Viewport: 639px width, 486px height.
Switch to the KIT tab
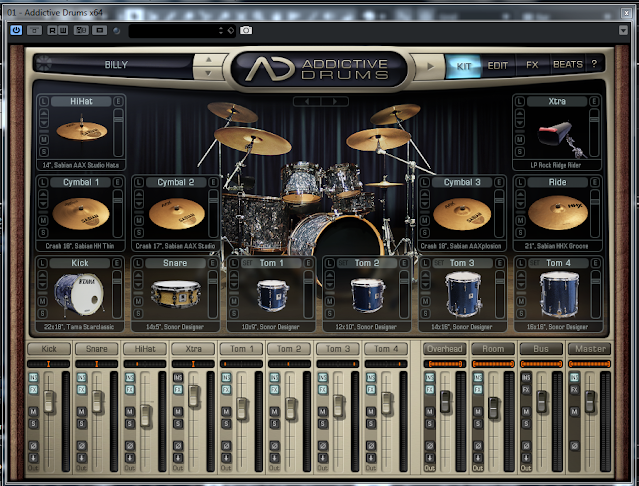(463, 66)
